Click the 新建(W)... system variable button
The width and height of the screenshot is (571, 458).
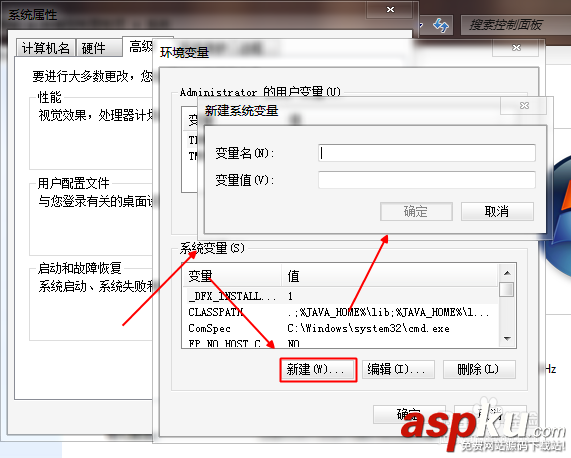(x=318, y=370)
